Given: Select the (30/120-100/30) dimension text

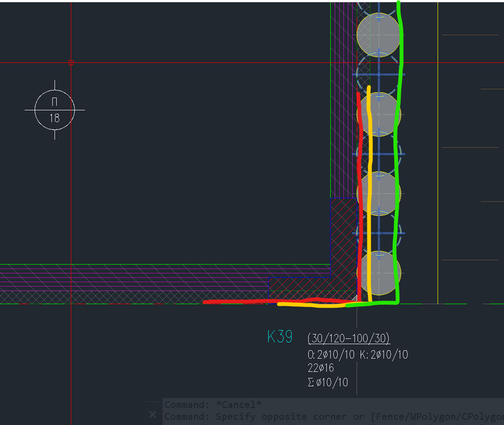Looking at the screenshot, I should click(349, 338).
